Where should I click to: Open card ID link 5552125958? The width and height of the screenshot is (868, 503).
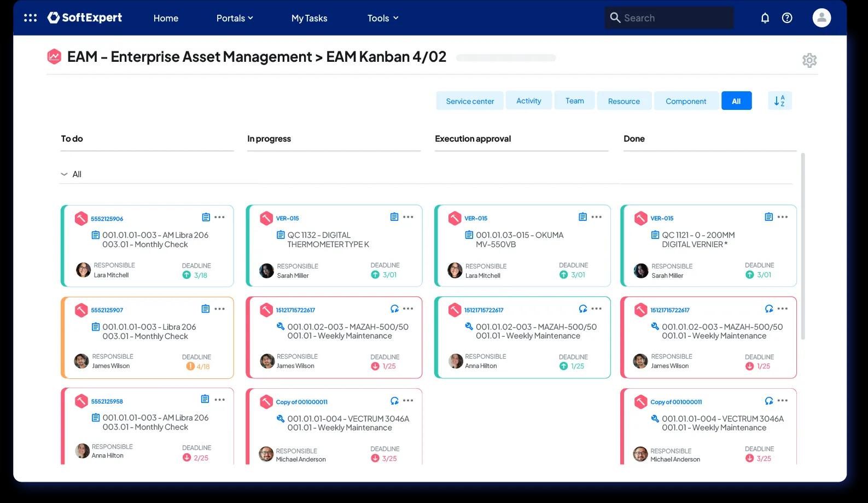pyautogui.click(x=107, y=401)
